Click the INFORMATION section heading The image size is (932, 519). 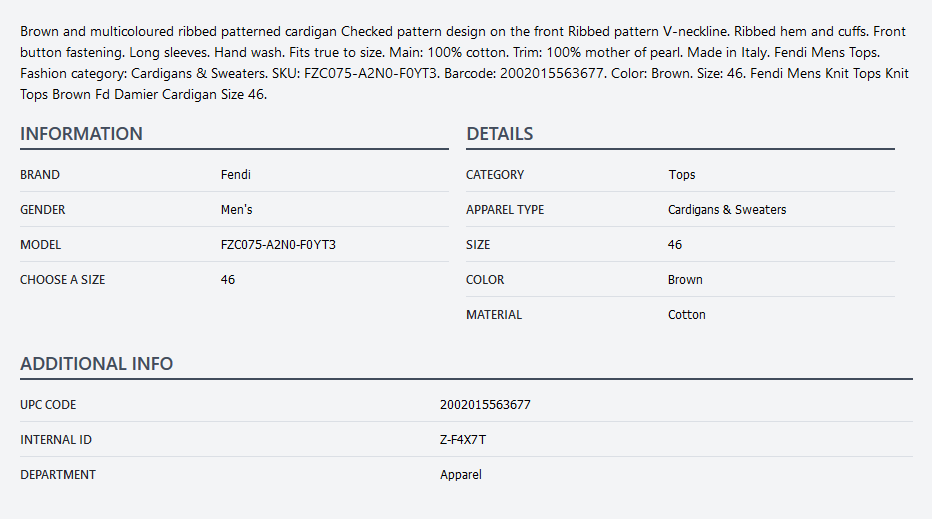(81, 134)
